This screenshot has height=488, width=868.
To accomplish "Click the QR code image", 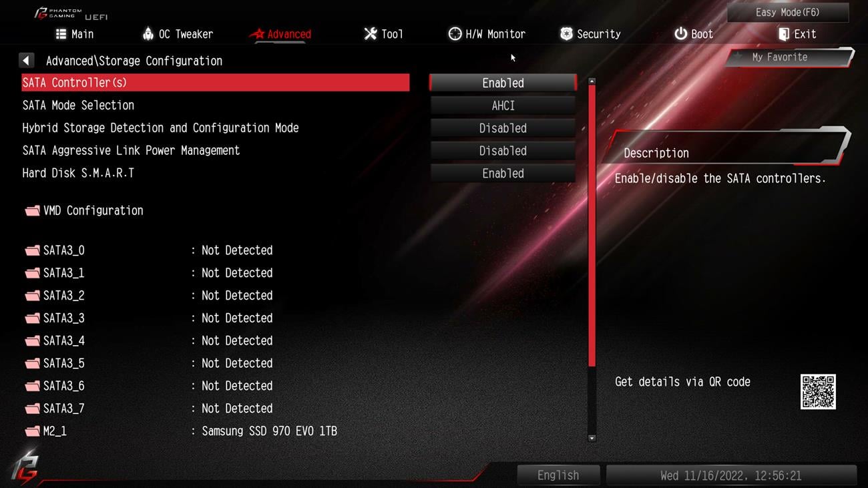I will [818, 392].
